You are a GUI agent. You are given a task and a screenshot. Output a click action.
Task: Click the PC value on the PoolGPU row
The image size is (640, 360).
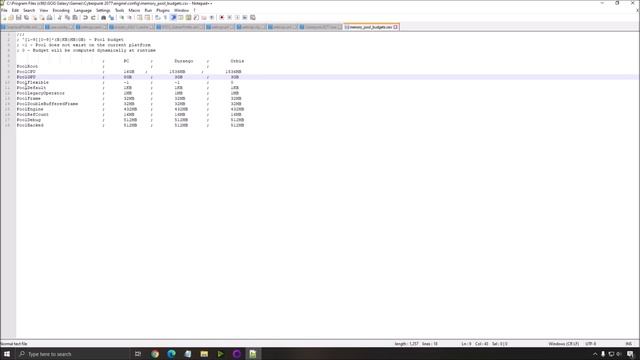pyautogui.click(x=128, y=77)
